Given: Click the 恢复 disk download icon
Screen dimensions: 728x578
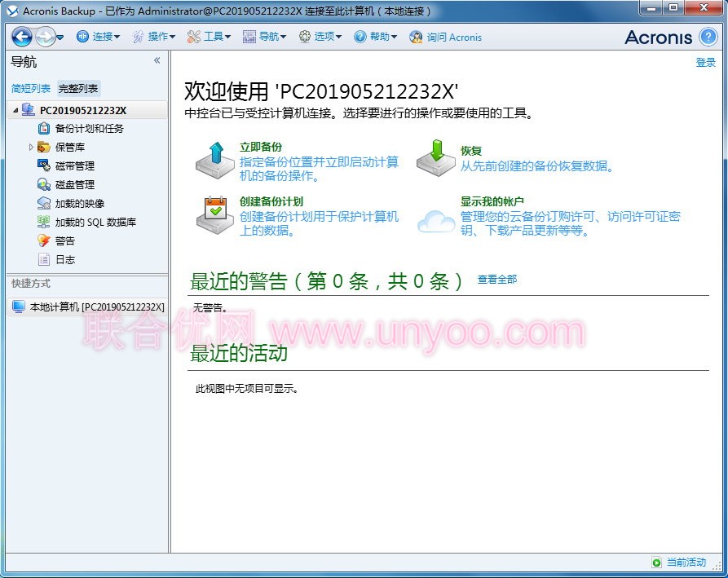Looking at the screenshot, I should click(435, 158).
